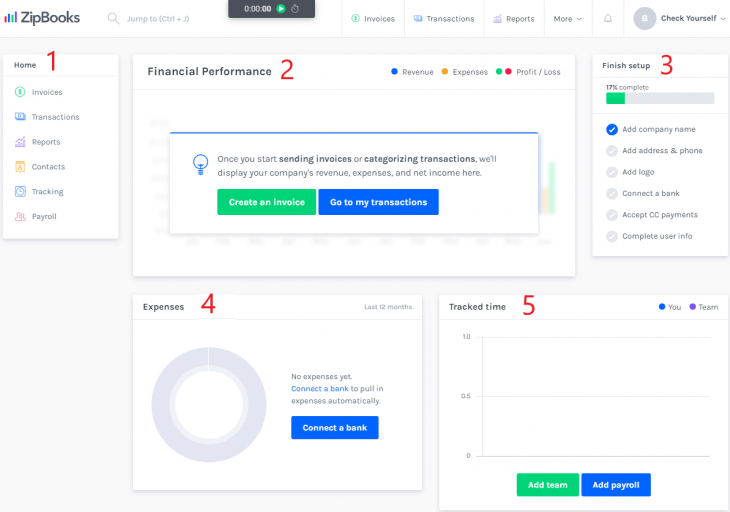Click the Invoices dollar icon in the sidebar
Screen dimensions: 730x512
pos(20,92)
